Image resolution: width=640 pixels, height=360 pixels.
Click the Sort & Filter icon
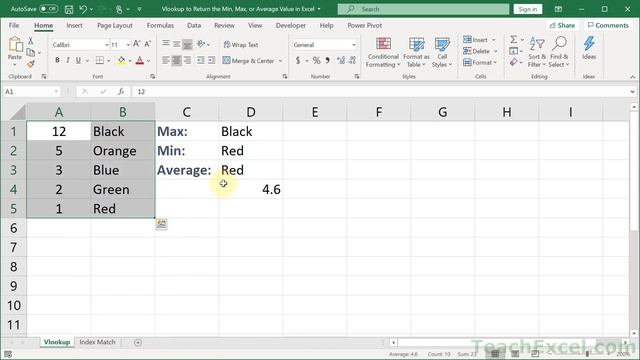(x=537, y=44)
